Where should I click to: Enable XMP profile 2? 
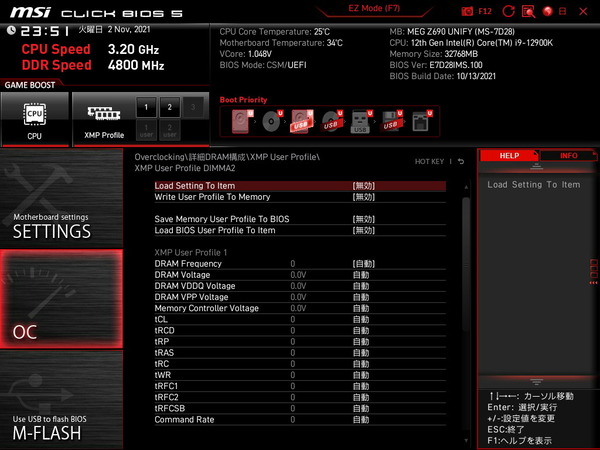coord(170,107)
